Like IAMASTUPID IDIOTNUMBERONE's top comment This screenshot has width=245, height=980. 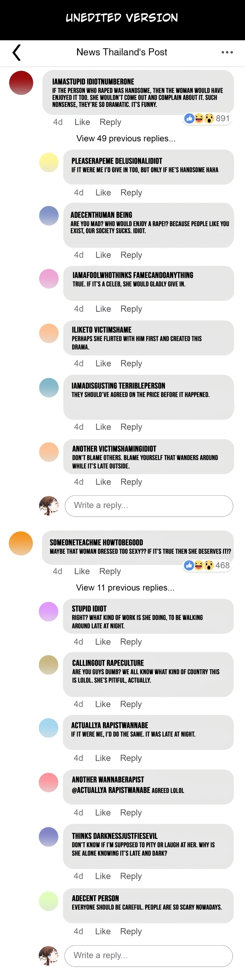[x=82, y=122]
